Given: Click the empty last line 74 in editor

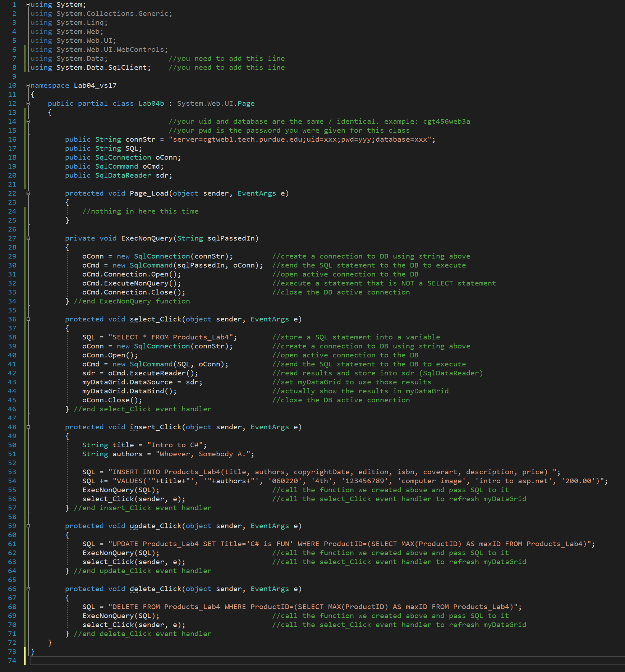Looking at the screenshot, I should click(x=327, y=661).
